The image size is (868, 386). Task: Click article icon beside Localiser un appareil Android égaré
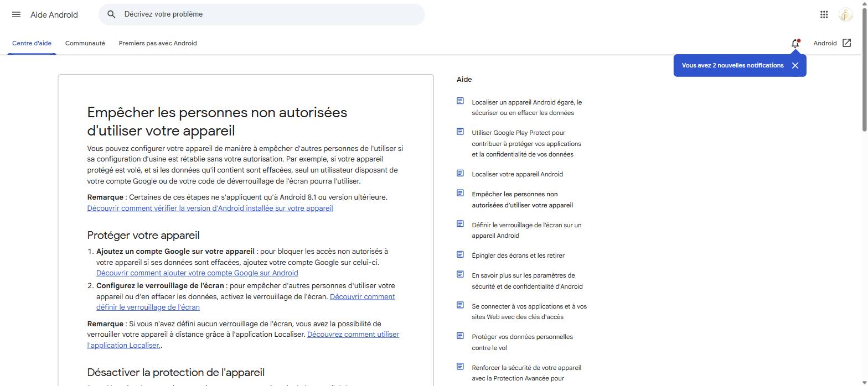point(460,101)
